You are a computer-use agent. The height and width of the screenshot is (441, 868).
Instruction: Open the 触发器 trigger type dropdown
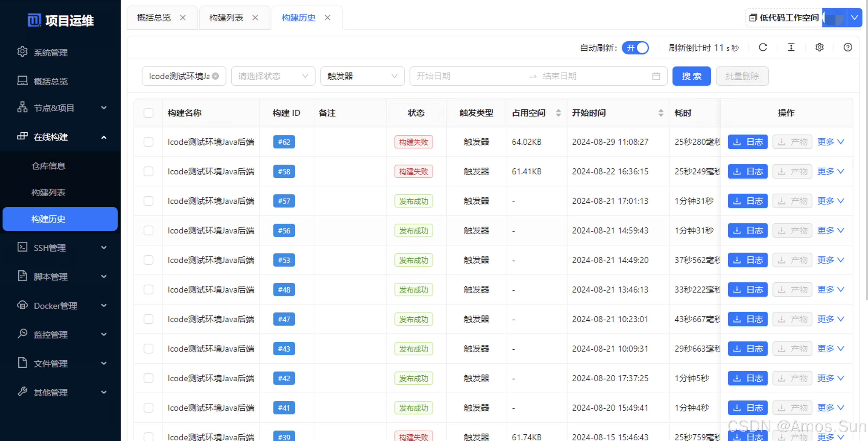coord(362,76)
